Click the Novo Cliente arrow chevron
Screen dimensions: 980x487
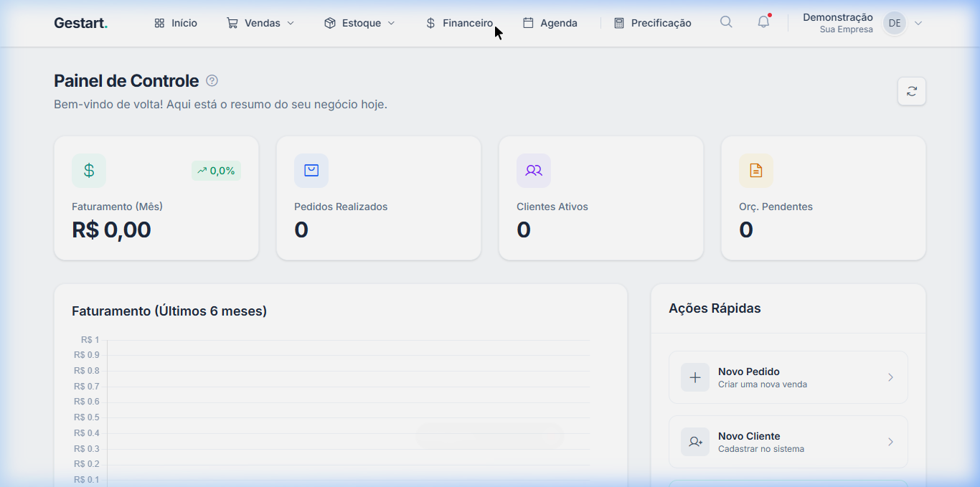pyautogui.click(x=890, y=442)
